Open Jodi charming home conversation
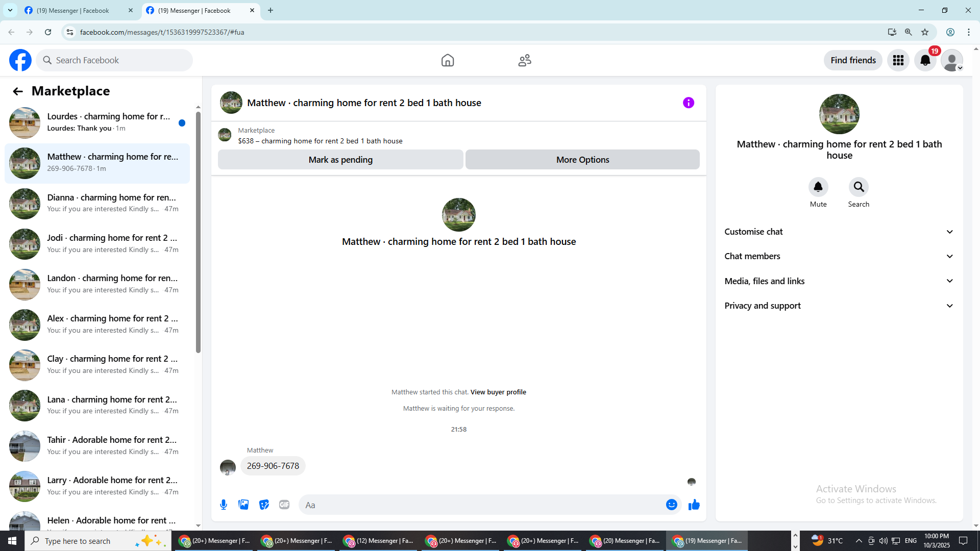 97,244
